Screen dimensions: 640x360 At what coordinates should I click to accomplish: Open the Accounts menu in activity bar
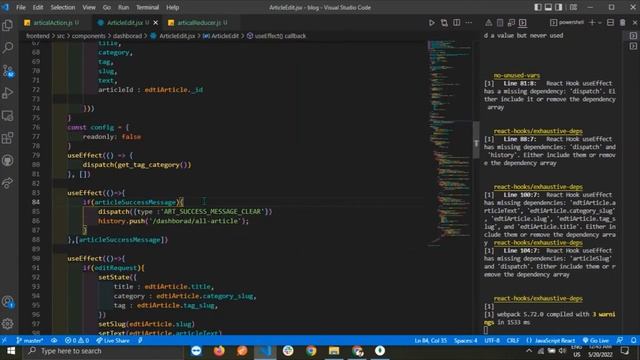point(8,302)
